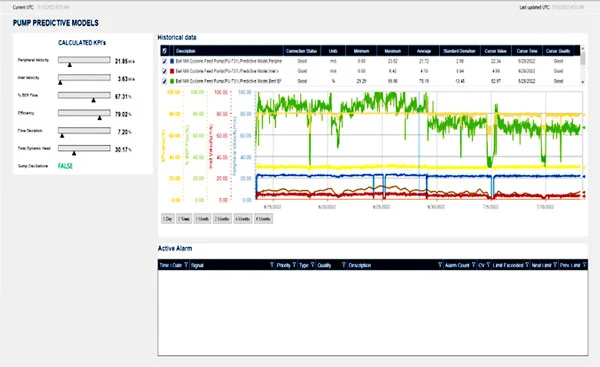The height and width of the screenshot is (367, 600).
Task: Click the Efficiency value 79.02
Action: pyautogui.click(x=121, y=114)
